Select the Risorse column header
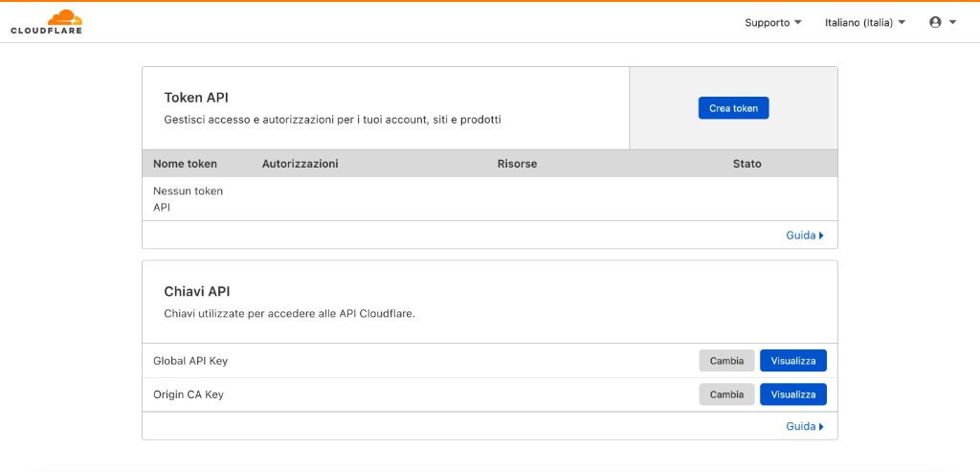Screen dimensions: 980x472 tap(517, 164)
